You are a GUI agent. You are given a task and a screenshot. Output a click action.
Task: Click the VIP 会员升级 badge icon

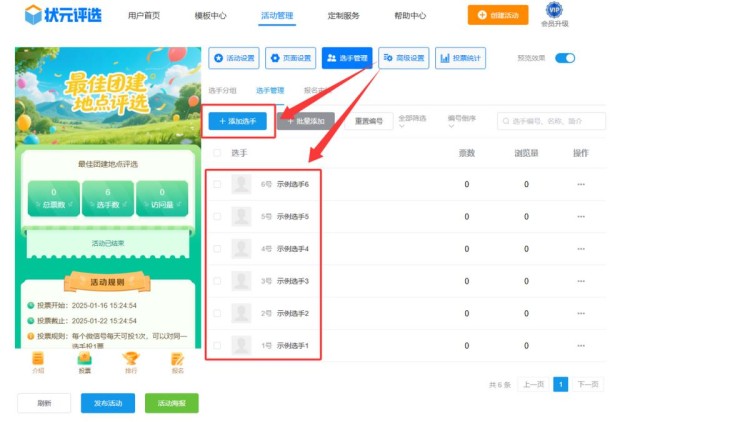[555, 11]
